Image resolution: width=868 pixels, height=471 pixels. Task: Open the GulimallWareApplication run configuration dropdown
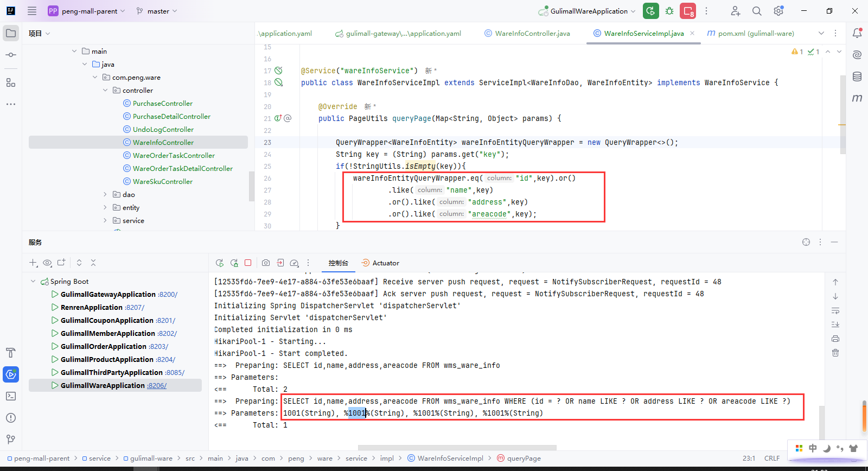coord(587,11)
